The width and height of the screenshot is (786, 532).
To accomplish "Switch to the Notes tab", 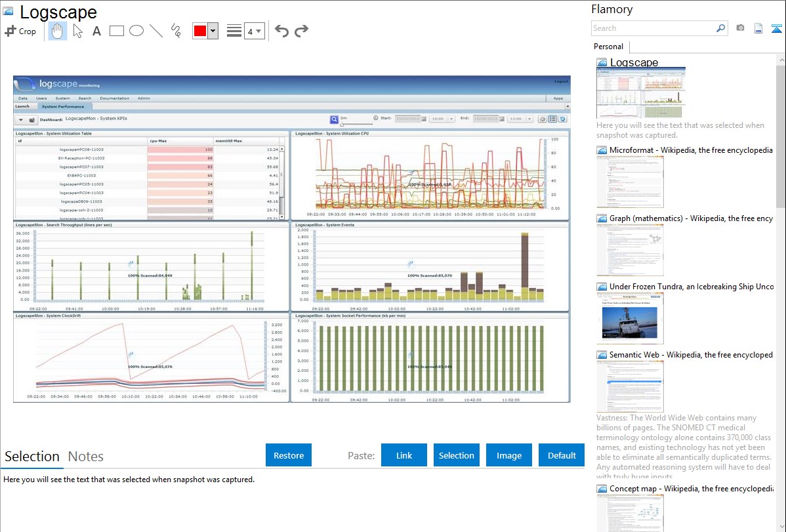I will [x=85, y=457].
